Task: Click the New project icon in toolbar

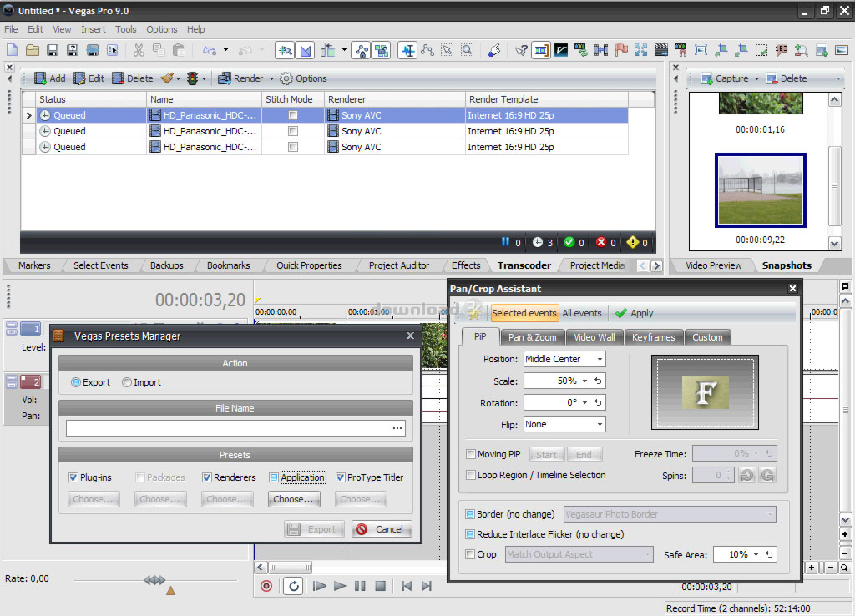Action: tap(12, 51)
